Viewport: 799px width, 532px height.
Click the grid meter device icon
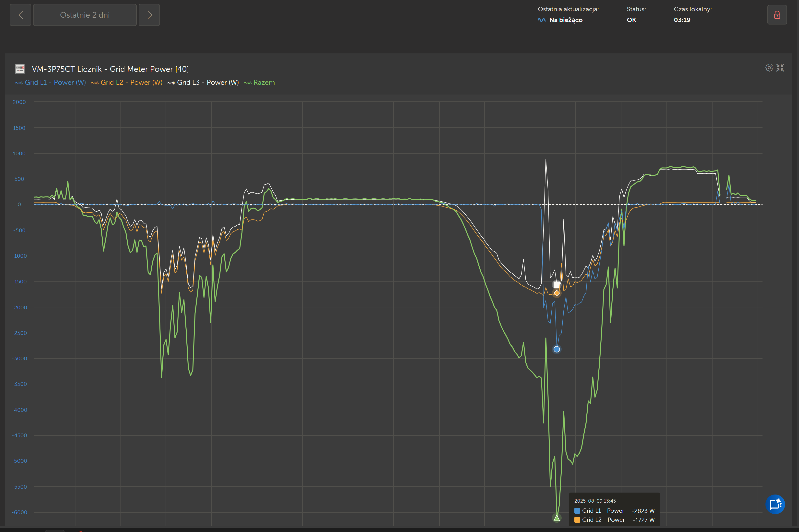click(x=20, y=69)
